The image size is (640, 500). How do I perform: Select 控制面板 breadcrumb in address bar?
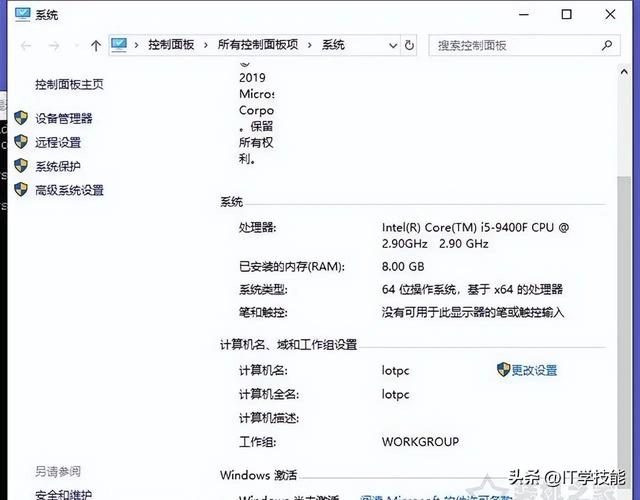click(171, 44)
